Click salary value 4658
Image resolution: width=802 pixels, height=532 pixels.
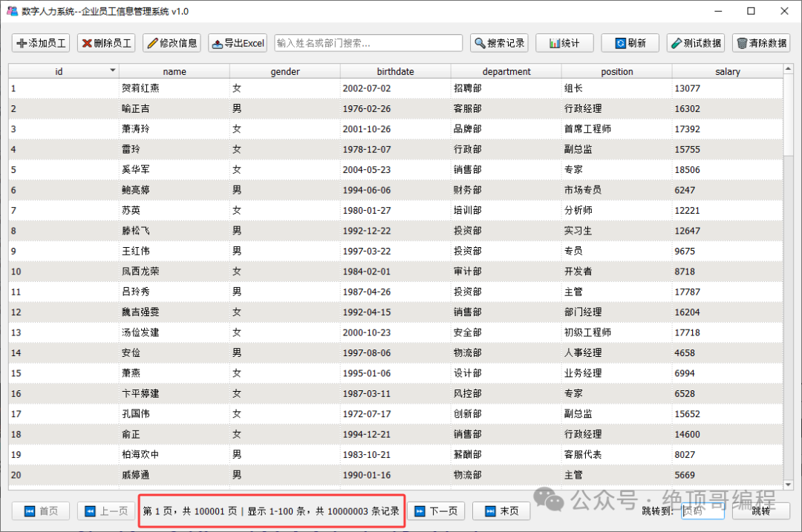click(x=727, y=352)
